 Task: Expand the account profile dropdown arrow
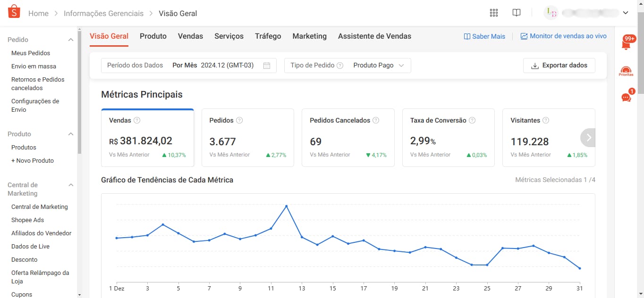626,13
